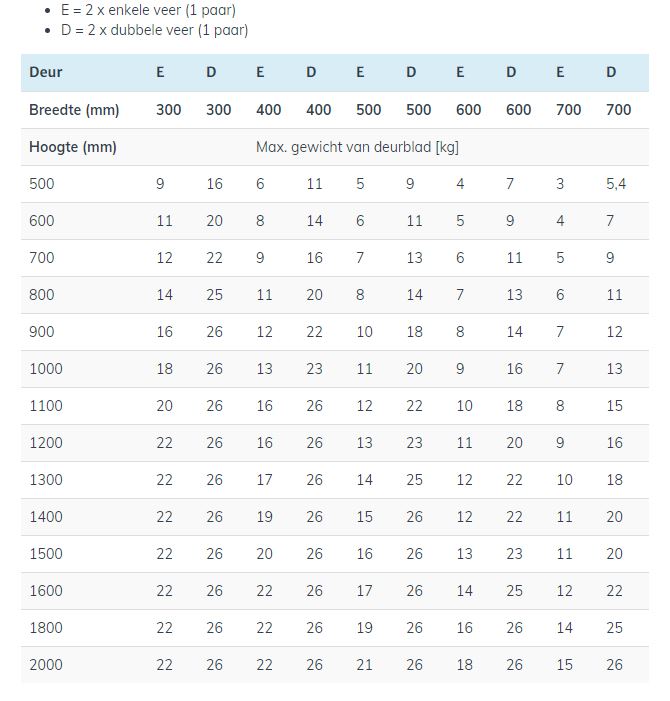The width and height of the screenshot is (670, 701).
Task: Select the 1100 height row label
Action: (x=45, y=406)
